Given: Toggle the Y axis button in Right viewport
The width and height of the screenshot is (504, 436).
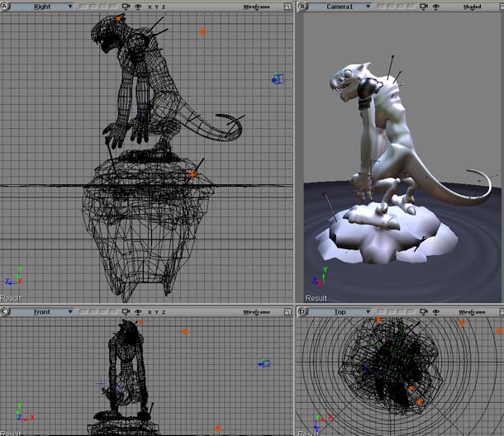Looking at the screenshot, I should 156,7.
